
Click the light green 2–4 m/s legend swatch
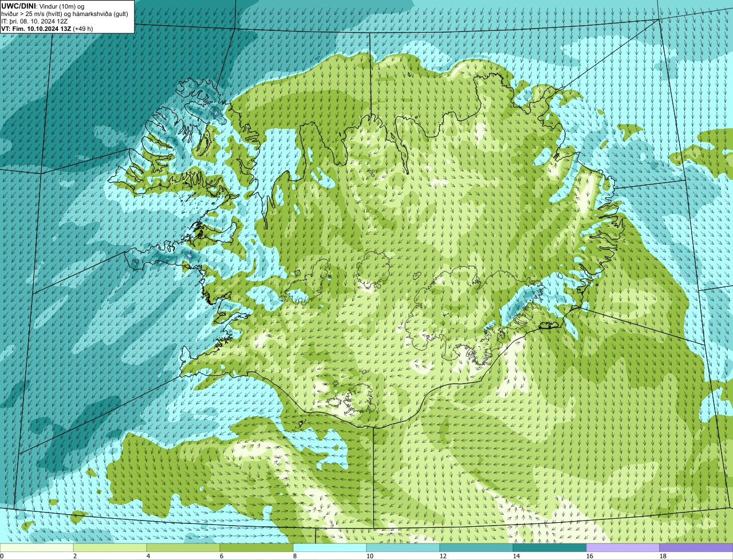point(110,547)
